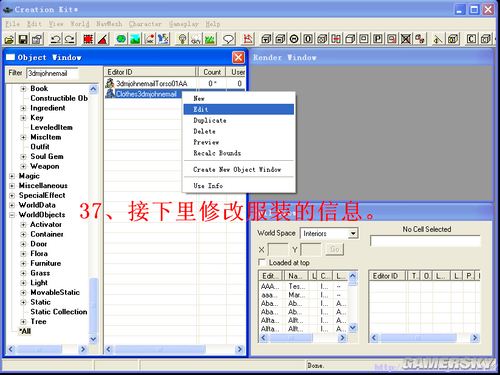Click into the Filter text field
The image size is (500, 375).
(52, 73)
